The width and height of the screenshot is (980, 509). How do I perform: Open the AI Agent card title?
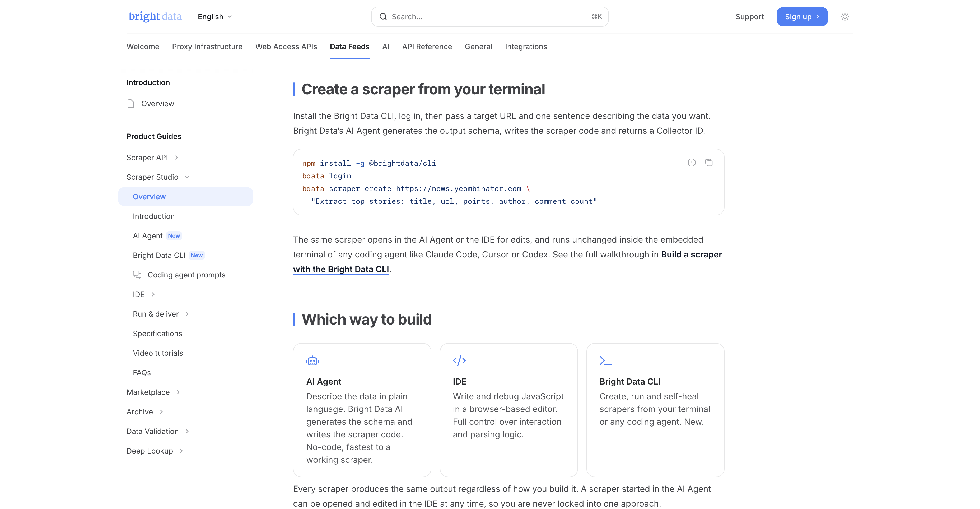click(324, 381)
